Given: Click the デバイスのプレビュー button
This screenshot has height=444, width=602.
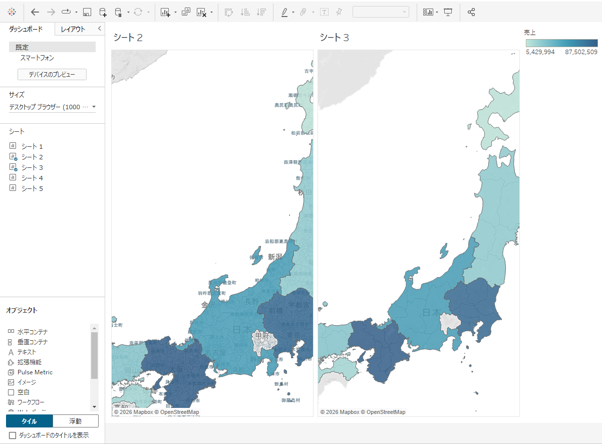Looking at the screenshot, I should (52, 74).
